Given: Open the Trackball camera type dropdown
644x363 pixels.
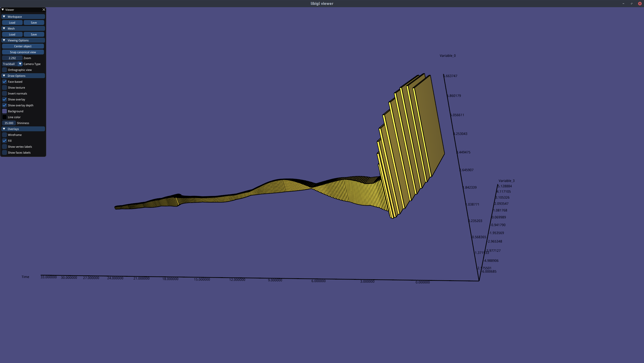Looking at the screenshot, I should pos(12,64).
